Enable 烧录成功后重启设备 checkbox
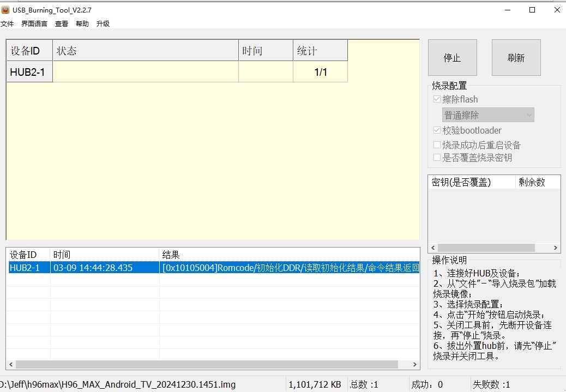Image resolution: width=566 pixels, height=392 pixels. coord(437,145)
